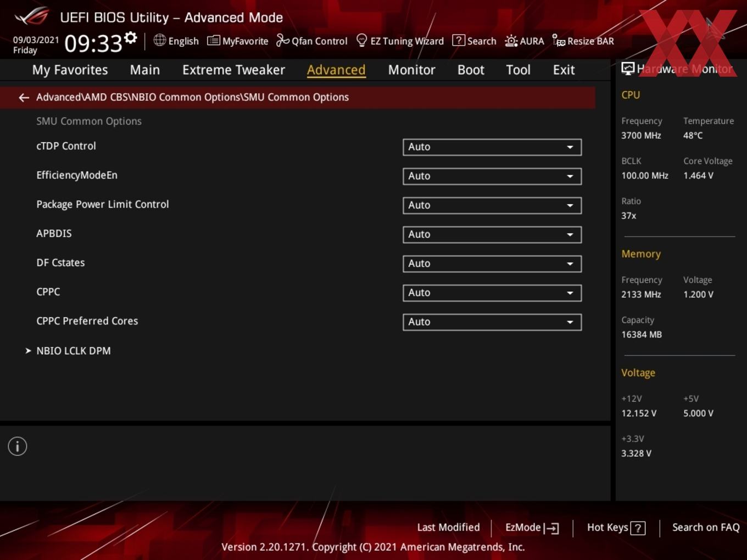Open the APBDIS dropdown
Viewport: 747px width, 560px height.
[492, 234]
